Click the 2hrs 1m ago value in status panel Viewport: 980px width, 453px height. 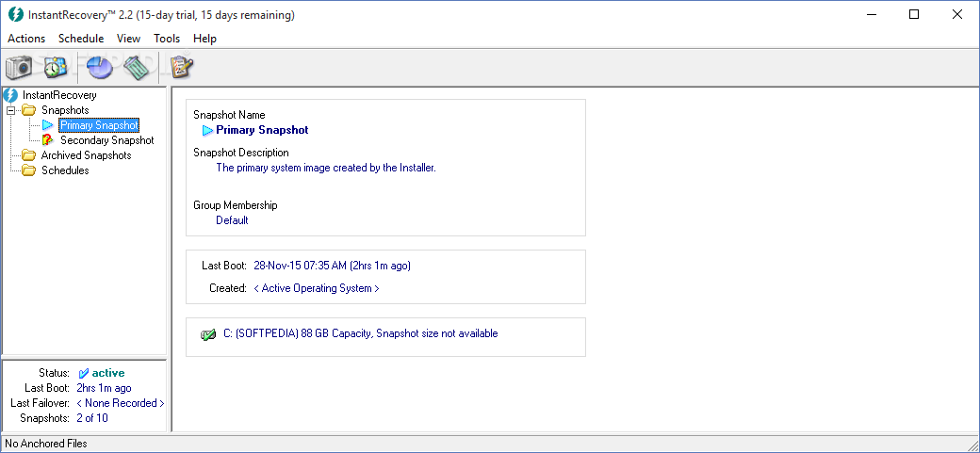point(104,388)
